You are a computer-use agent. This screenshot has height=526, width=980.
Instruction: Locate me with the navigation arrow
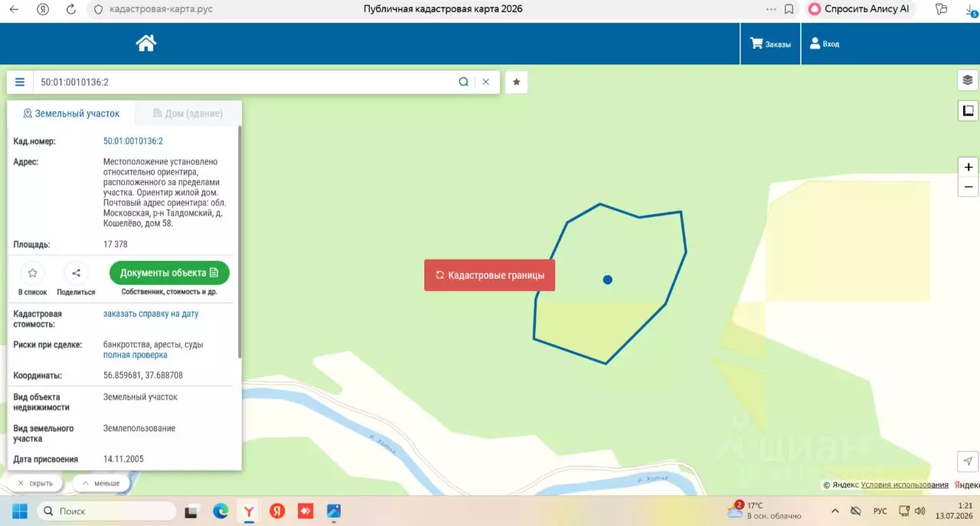point(968,461)
